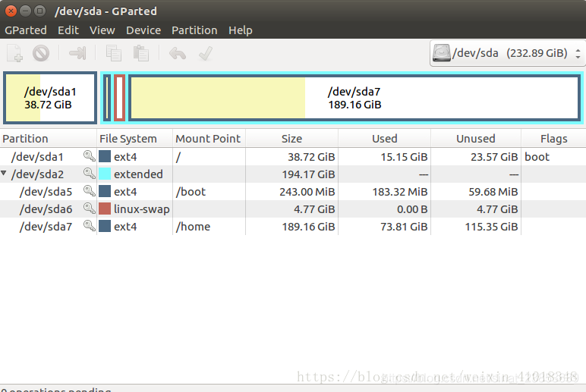Image resolution: width=586 pixels, height=392 pixels.
Task: Click the Undo last operation icon
Action: point(178,53)
